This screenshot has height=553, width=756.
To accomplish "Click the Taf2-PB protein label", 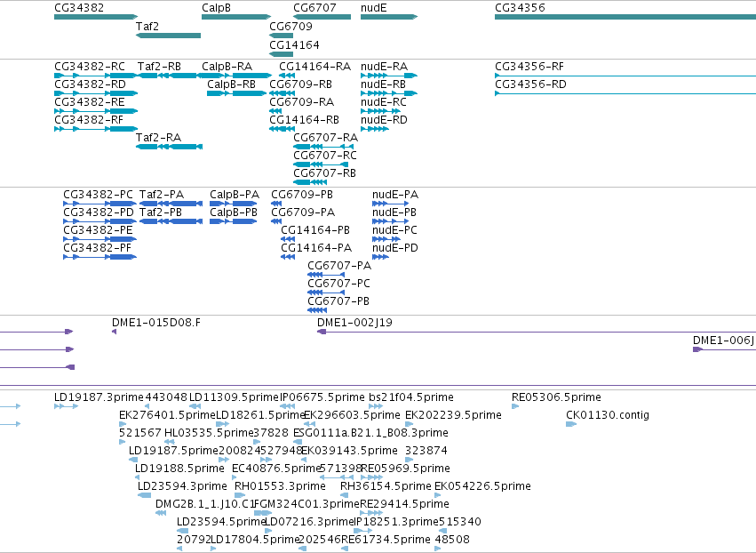I will click(161, 212).
